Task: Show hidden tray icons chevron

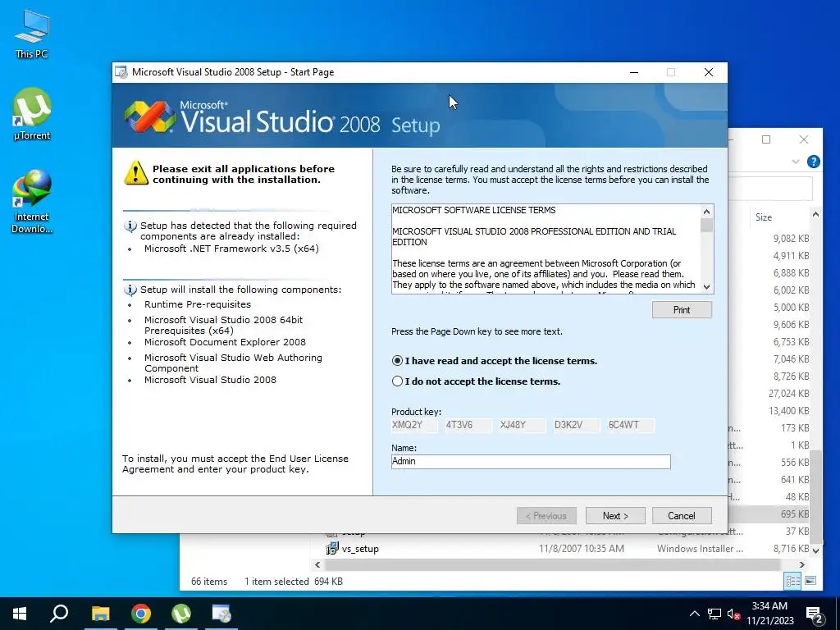Action: [x=694, y=614]
